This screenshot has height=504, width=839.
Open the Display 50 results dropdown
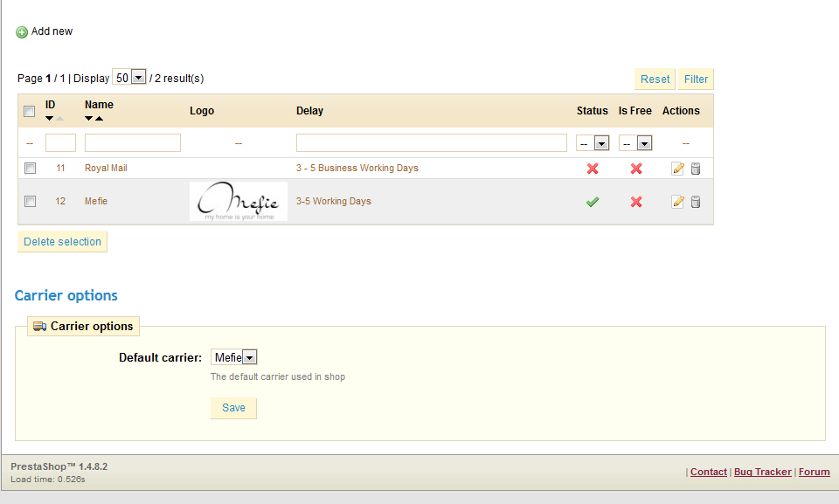coord(129,78)
